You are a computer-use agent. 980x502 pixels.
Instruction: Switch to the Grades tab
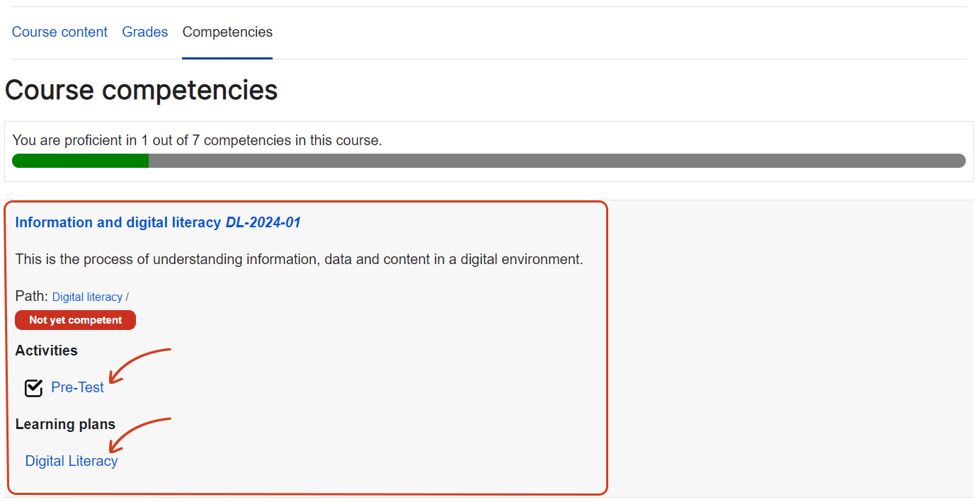[x=145, y=32]
